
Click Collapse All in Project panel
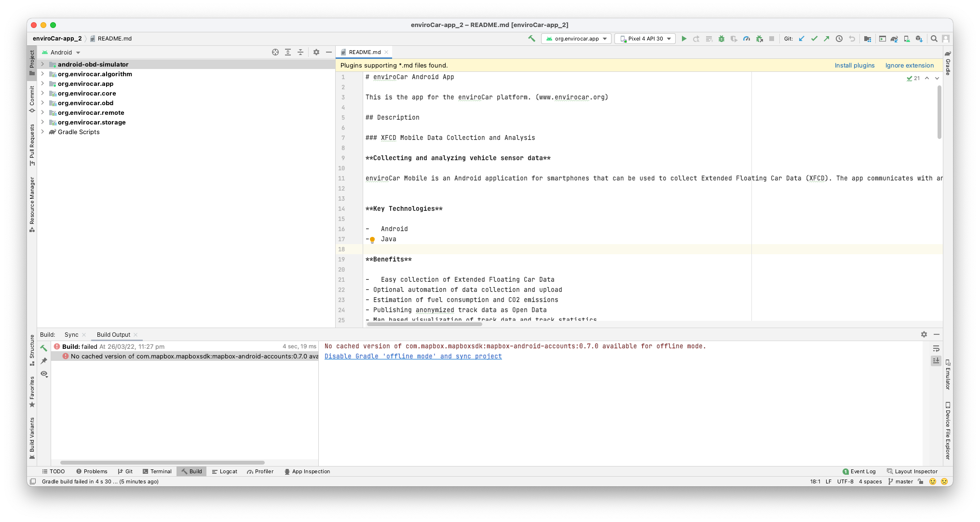(x=300, y=52)
